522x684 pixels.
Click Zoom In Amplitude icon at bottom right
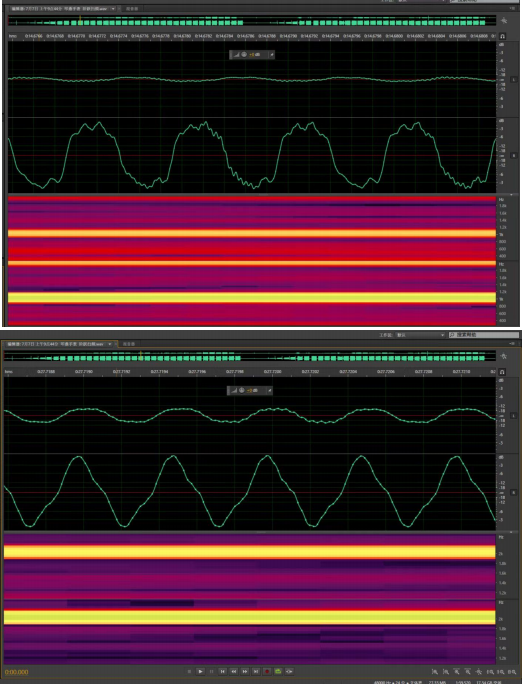pyautogui.click(x=434, y=672)
